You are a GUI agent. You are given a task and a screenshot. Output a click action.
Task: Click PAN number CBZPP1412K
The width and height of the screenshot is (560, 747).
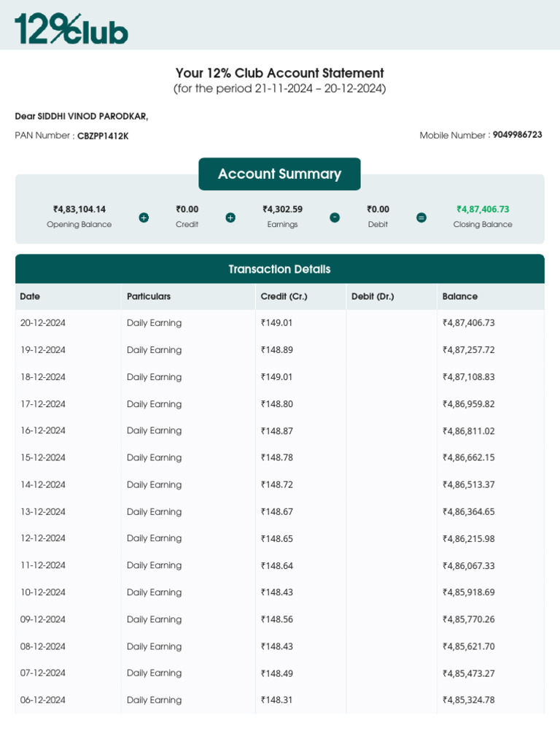(103, 136)
